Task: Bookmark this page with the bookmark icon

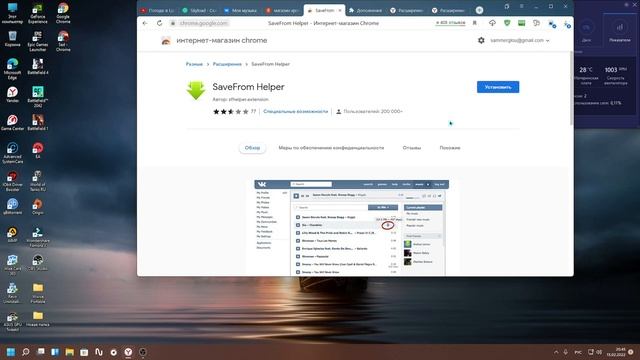Action: [475, 23]
